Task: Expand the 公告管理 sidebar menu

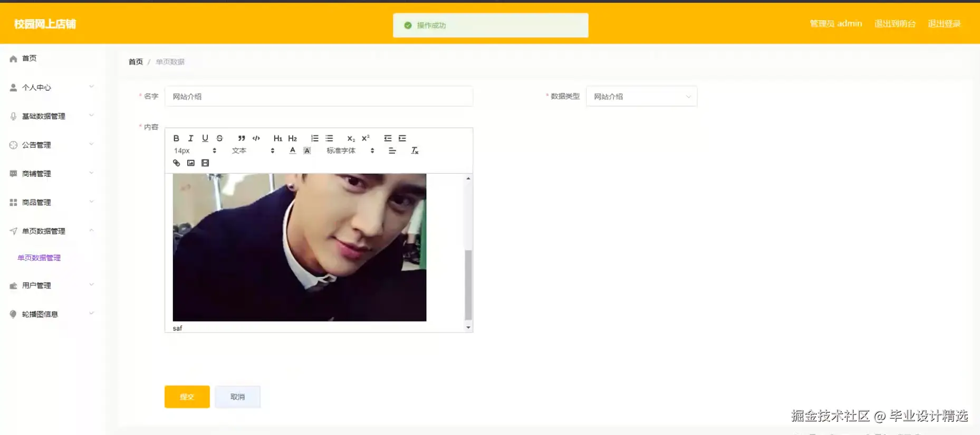Action: [52, 145]
